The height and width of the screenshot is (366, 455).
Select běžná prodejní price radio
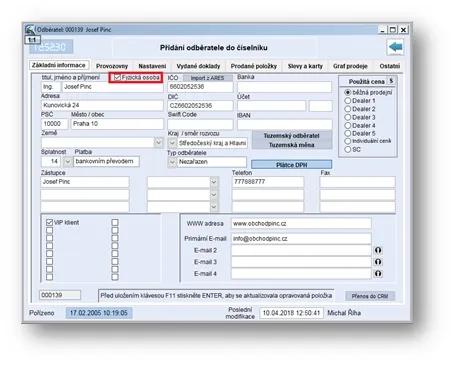click(348, 92)
